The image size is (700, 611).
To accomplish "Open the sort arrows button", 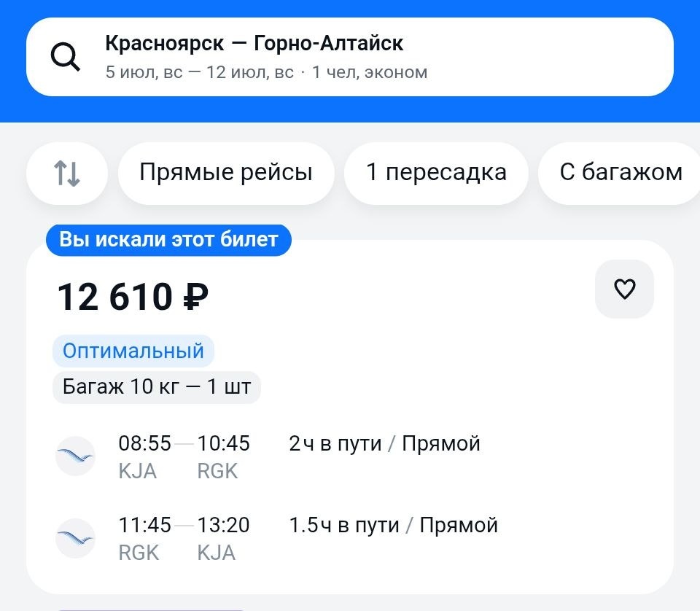I will point(67,174).
